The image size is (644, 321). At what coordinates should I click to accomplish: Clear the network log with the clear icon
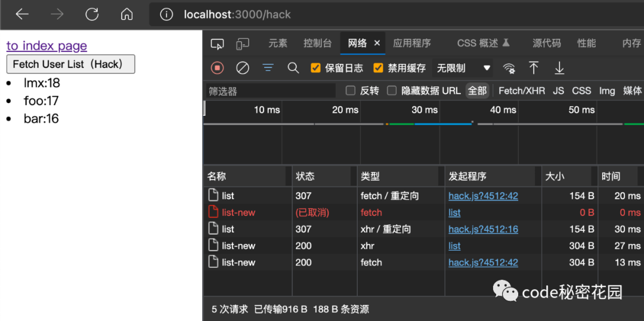[243, 68]
